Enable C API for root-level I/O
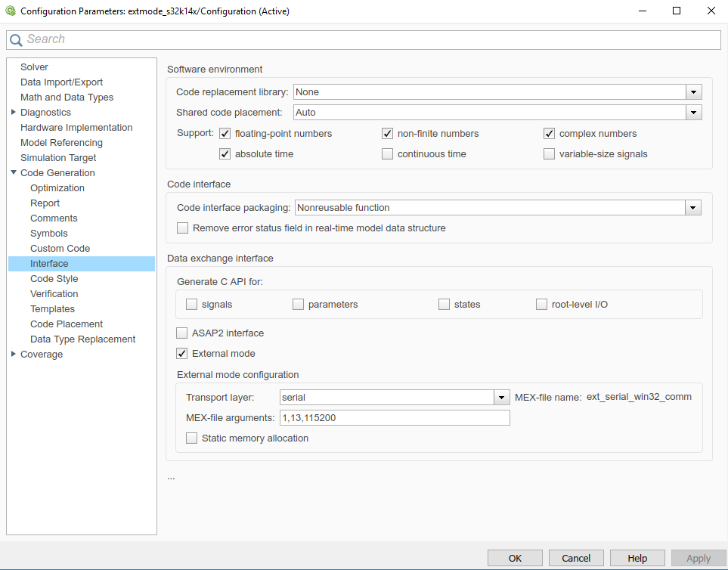Screen dimensions: 728x570 coord(541,305)
